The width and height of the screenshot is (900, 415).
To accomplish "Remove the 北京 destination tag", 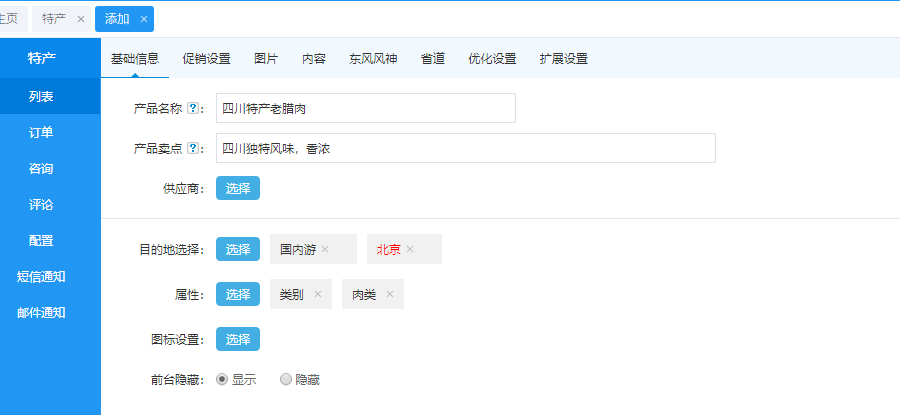I will (410, 249).
